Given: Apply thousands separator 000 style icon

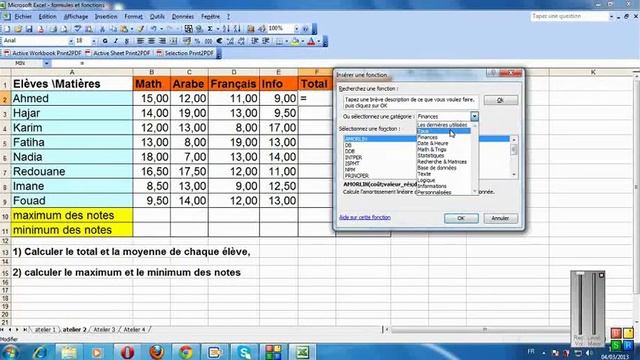Looking at the screenshot, I should [208, 41].
